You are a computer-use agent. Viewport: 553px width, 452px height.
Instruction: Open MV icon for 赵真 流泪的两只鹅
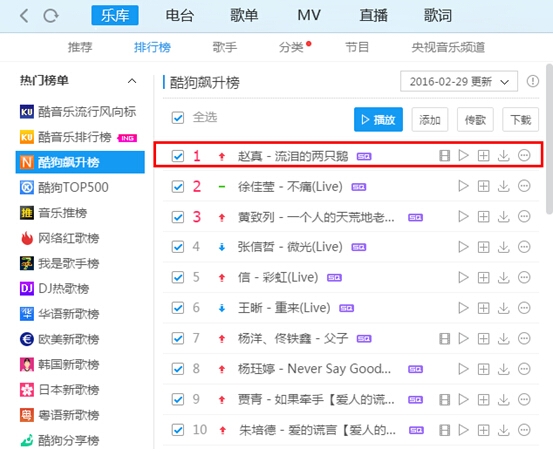pos(444,155)
